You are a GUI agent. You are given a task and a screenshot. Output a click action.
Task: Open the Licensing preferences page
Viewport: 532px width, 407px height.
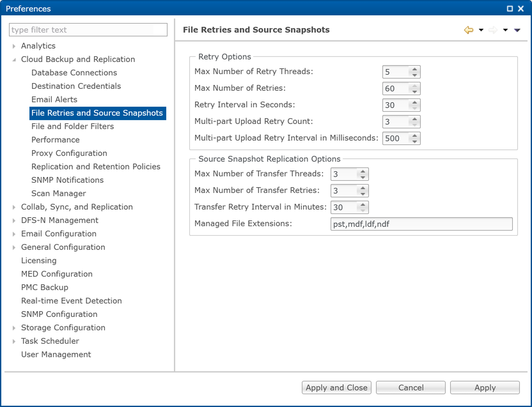[38, 261]
